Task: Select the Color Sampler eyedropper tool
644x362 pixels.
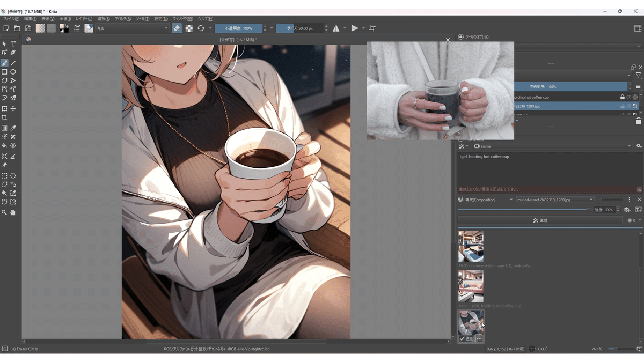Action: [13, 128]
